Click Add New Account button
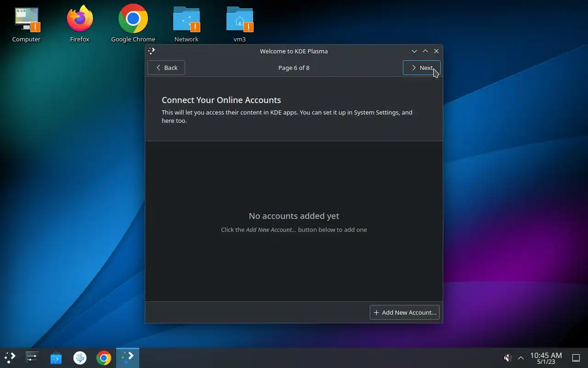 pyautogui.click(x=404, y=312)
